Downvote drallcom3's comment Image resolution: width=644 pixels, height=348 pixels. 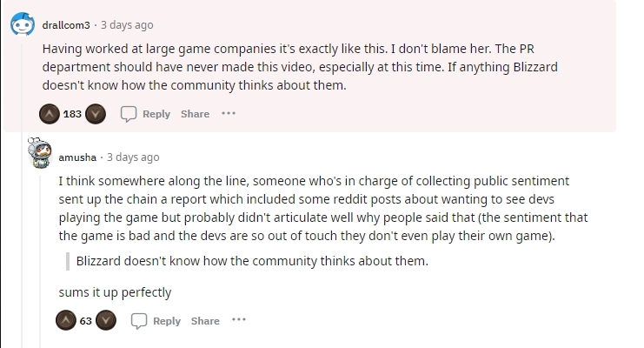96,114
